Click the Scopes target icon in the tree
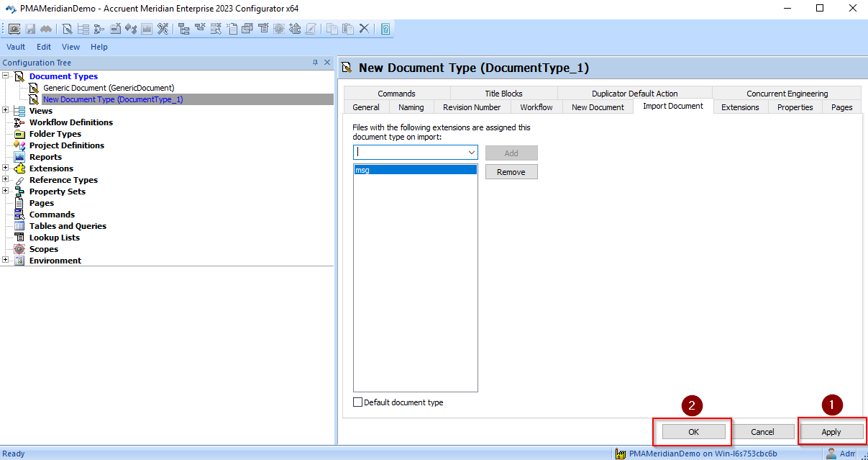 click(x=19, y=249)
